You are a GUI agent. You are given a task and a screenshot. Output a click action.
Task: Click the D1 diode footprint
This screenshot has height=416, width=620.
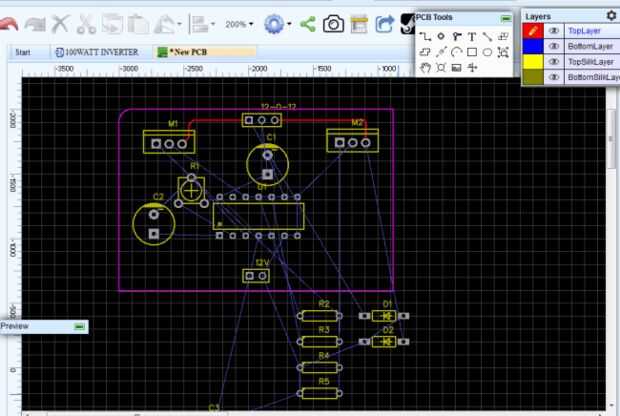point(384,316)
